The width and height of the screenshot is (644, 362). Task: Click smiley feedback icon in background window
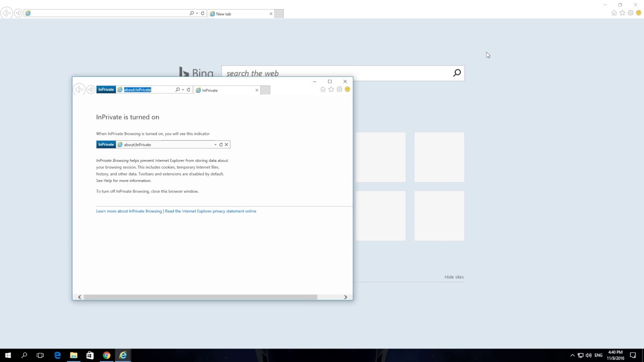638,13
